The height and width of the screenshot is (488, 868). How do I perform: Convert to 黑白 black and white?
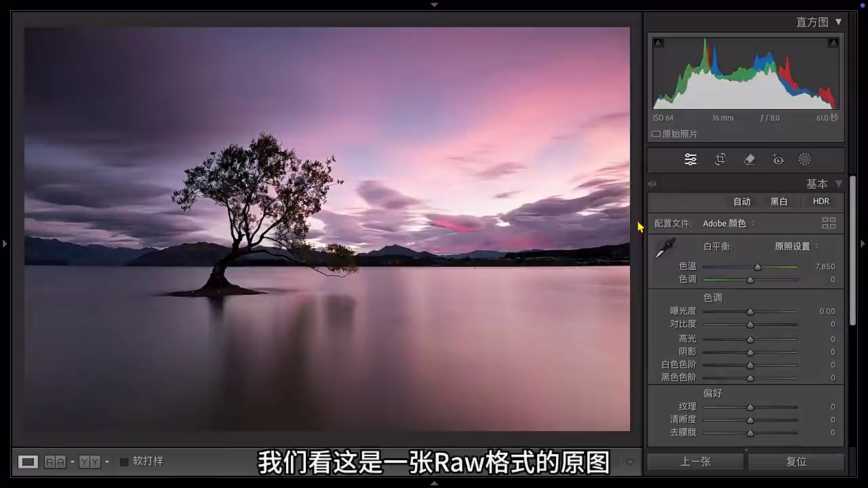click(779, 201)
